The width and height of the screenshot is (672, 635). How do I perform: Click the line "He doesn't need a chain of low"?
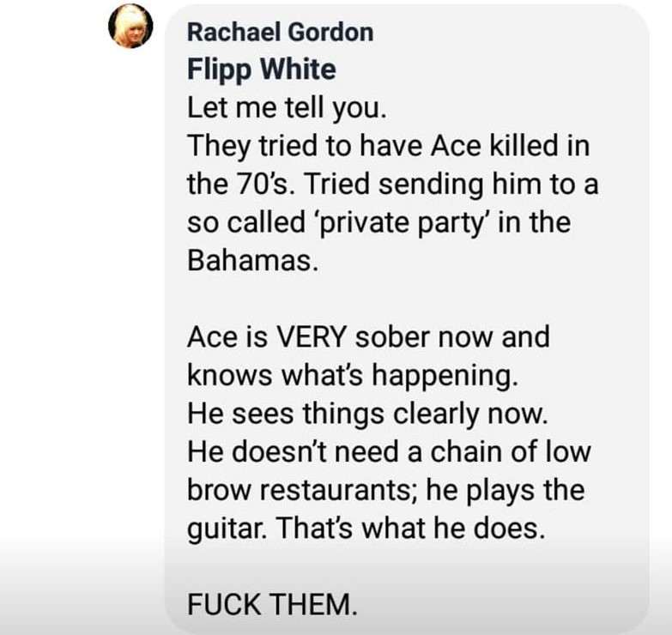click(389, 452)
